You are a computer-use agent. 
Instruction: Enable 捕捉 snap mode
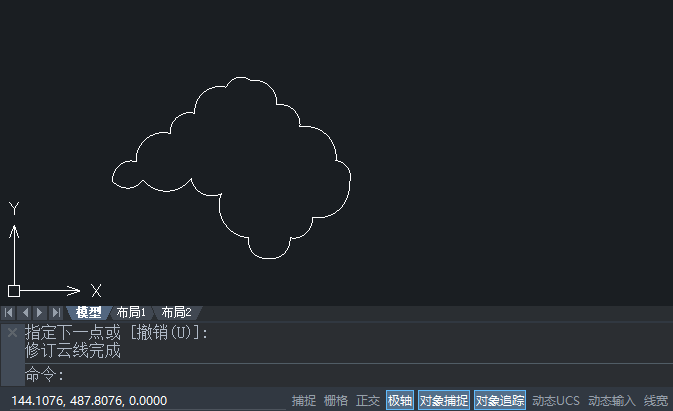pos(304,401)
